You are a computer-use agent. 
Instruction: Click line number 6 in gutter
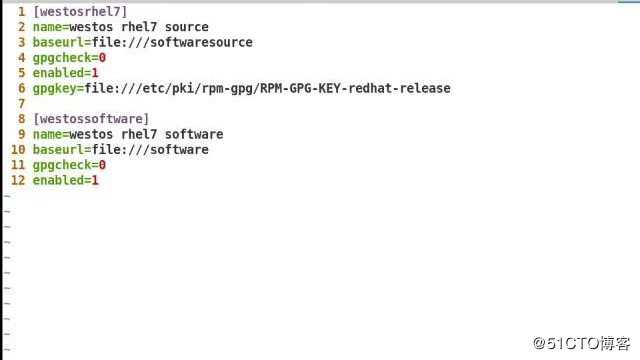22,88
